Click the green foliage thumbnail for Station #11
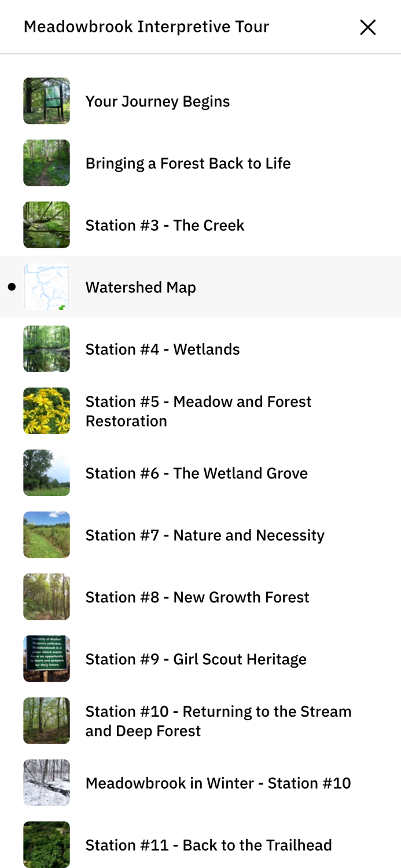The image size is (401, 868). tap(46, 844)
